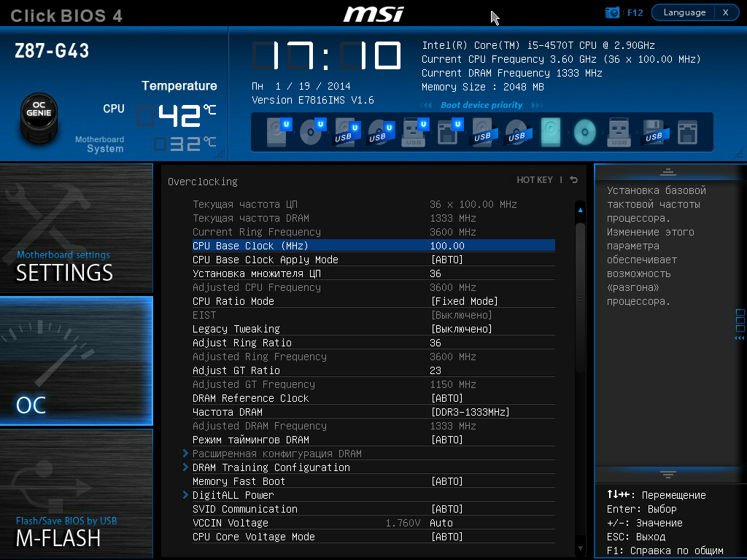Click the Overclocking list scrollbar thumb
This screenshot has height=560, width=747.
(x=580, y=297)
